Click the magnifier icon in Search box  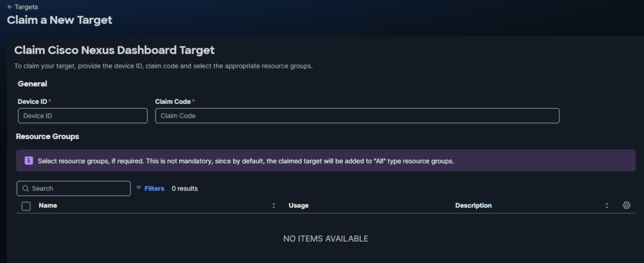[25, 188]
